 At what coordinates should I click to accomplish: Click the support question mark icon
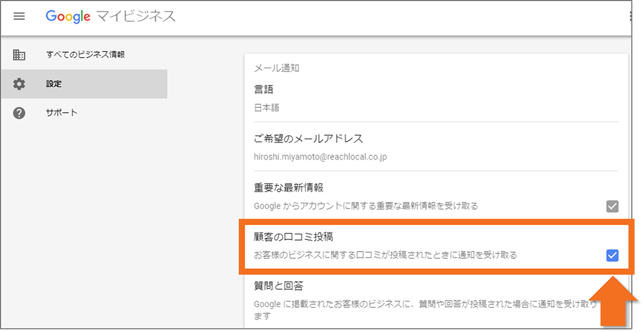(19, 113)
